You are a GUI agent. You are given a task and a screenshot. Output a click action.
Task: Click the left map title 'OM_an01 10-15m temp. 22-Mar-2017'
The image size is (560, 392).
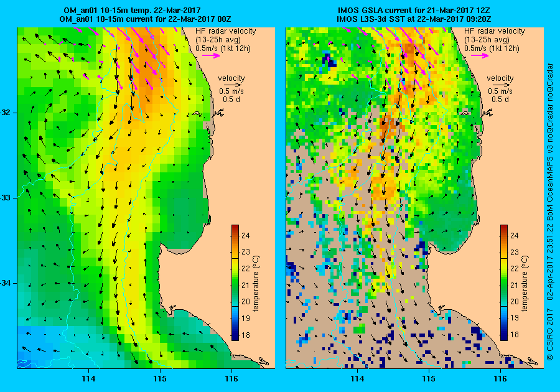pyautogui.click(x=132, y=10)
